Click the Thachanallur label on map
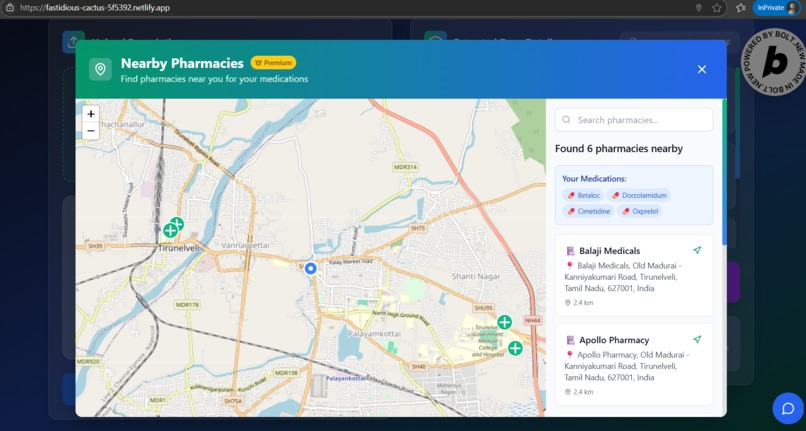This screenshot has height=431, width=806. (121, 124)
